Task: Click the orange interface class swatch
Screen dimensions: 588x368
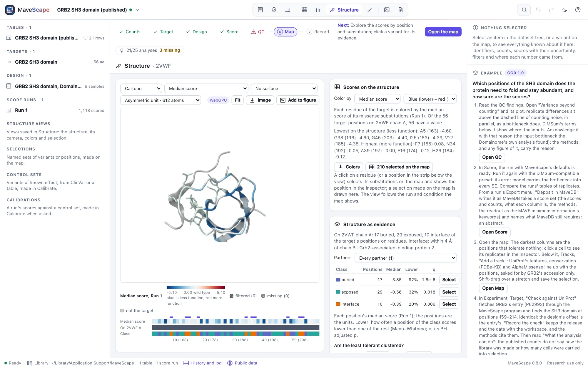Action: pyautogui.click(x=338, y=304)
